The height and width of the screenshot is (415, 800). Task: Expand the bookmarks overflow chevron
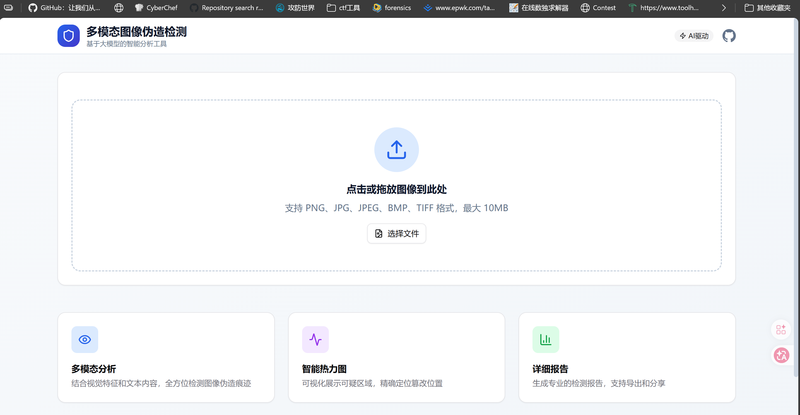point(723,7)
